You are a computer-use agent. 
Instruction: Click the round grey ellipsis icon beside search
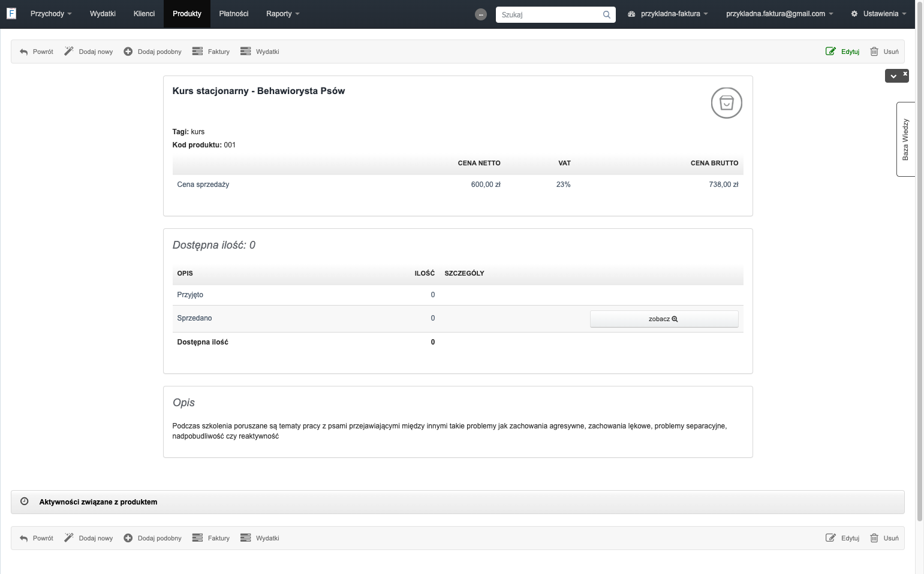click(481, 14)
